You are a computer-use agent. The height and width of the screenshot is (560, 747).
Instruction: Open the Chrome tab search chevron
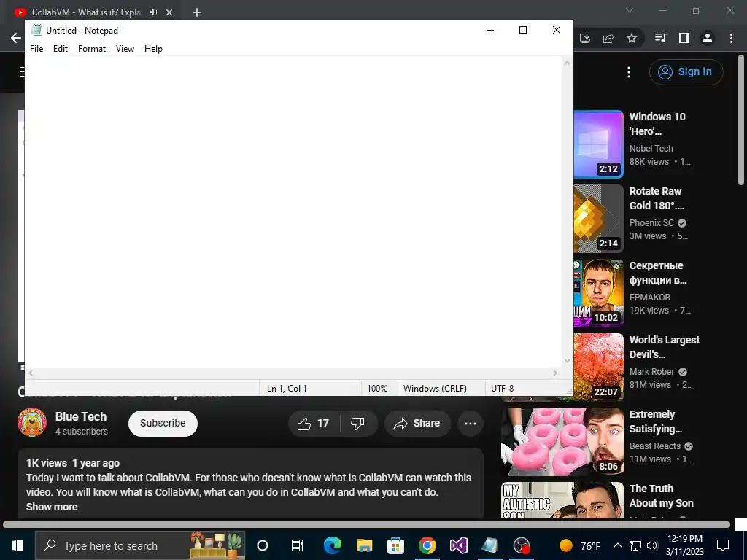pyautogui.click(x=630, y=10)
